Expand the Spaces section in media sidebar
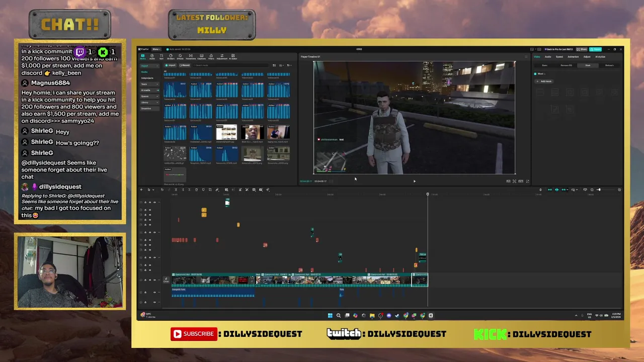 tap(149, 96)
